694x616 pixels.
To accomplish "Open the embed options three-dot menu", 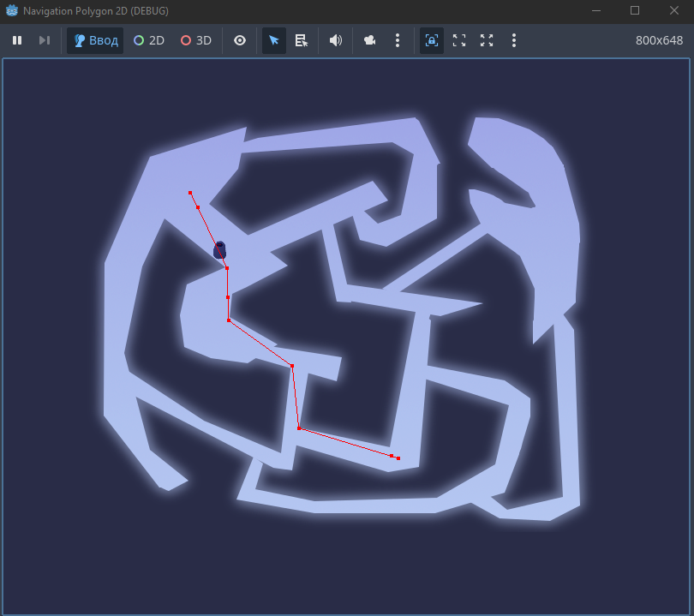I will pyautogui.click(x=514, y=40).
